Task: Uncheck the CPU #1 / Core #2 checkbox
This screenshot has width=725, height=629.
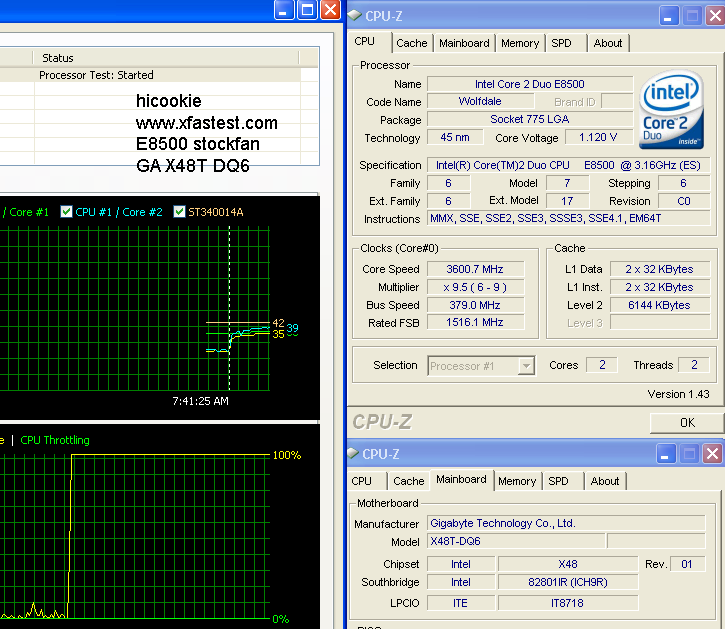Action: [67, 212]
